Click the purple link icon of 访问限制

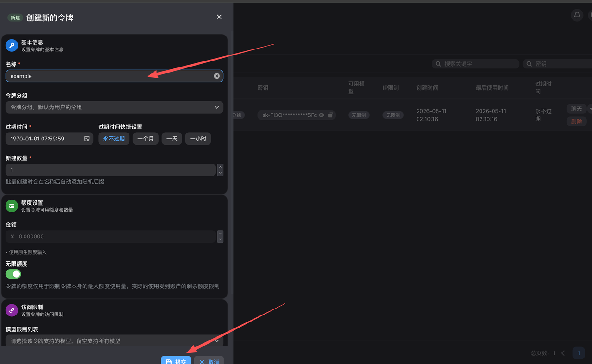12,310
